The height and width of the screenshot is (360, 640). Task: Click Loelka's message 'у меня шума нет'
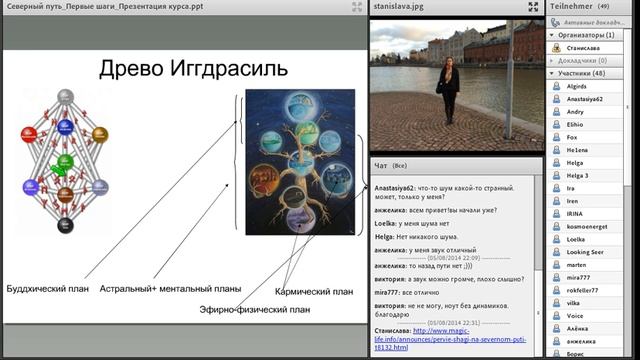(x=423, y=223)
